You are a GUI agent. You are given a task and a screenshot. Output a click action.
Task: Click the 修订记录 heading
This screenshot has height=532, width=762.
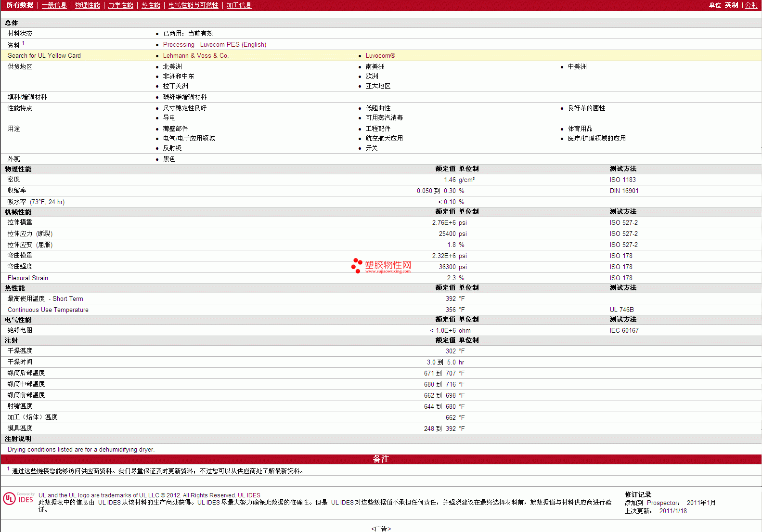pyautogui.click(x=638, y=494)
